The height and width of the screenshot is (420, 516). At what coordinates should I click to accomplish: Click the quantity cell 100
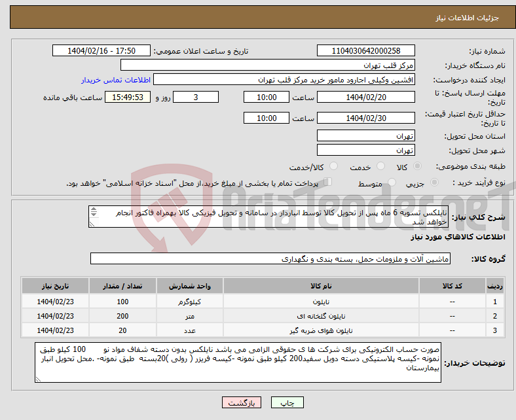pyautogui.click(x=122, y=302)
